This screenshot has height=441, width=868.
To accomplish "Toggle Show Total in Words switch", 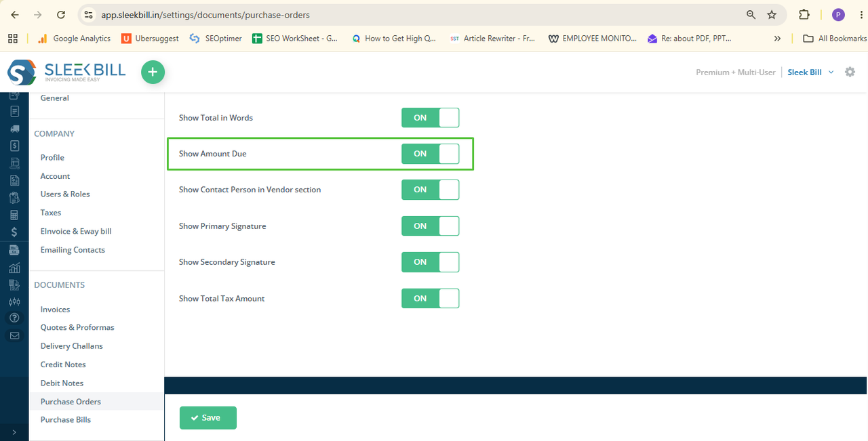I will [x=431, y=117].
